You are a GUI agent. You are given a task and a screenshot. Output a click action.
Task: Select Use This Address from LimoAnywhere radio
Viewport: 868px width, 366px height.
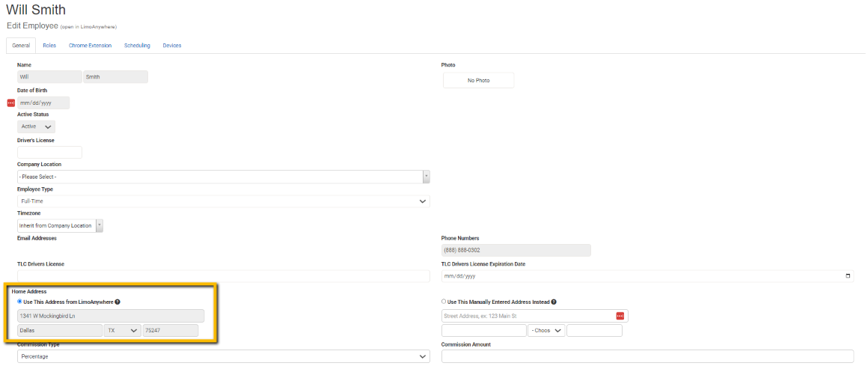click(x=19, y=302)
